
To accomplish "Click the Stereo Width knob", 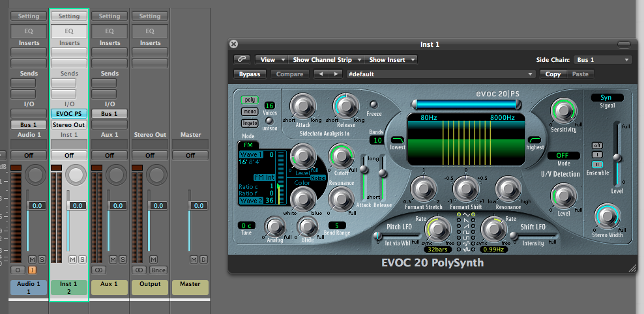I will pos(607,218).
